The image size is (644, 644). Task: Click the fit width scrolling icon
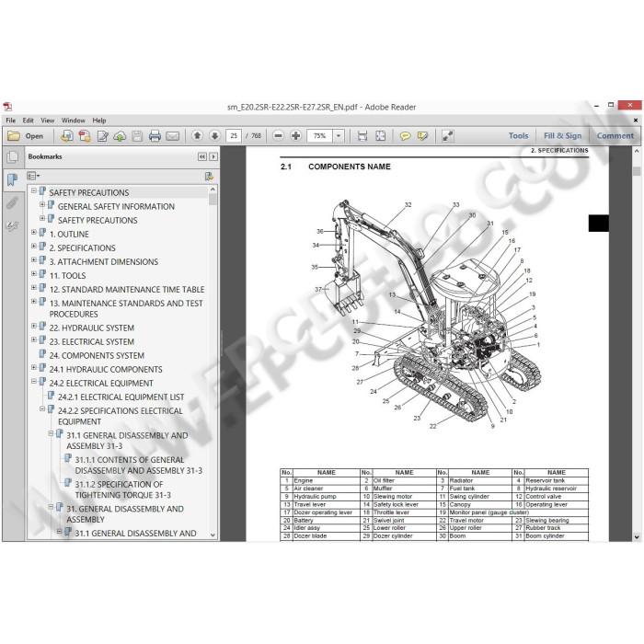point(362,135)
